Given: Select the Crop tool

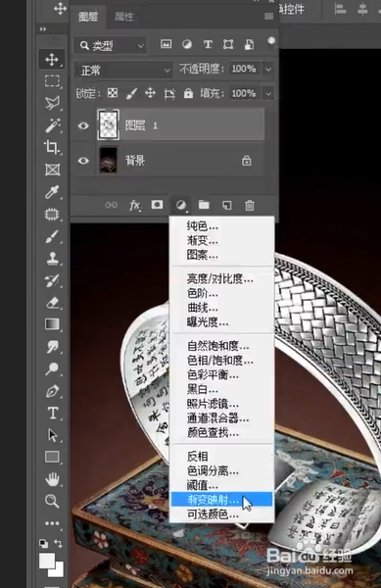Looking at the screenshot, I should click(52, 147).
